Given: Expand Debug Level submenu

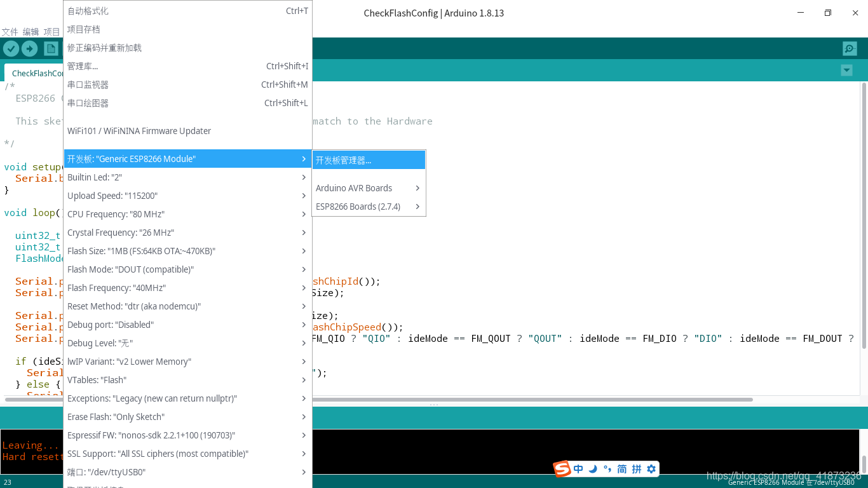Looking at the screenshot, I should pyautogui.click(x=188, y=343).
